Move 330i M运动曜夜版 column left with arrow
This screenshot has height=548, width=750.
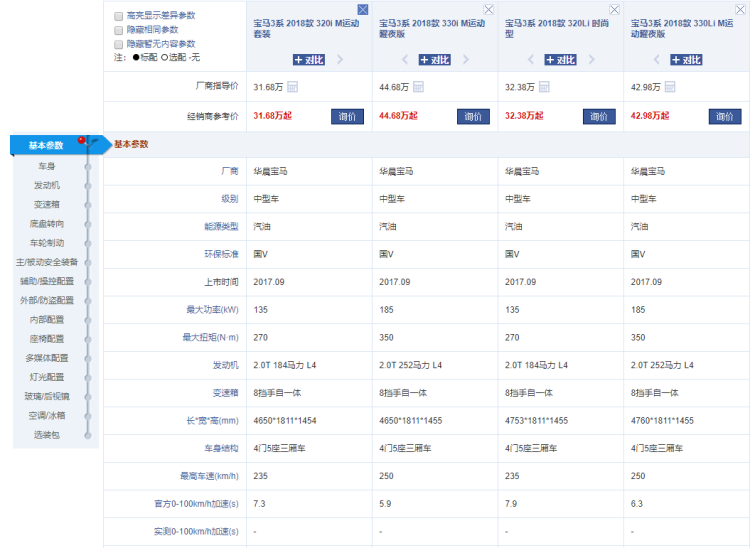(405, 60)
